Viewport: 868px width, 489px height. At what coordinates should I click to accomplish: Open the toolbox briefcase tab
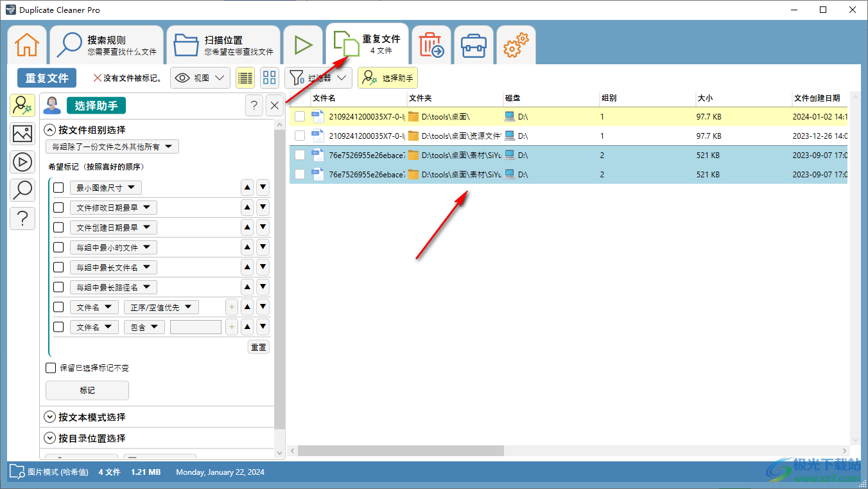(474, 45)
